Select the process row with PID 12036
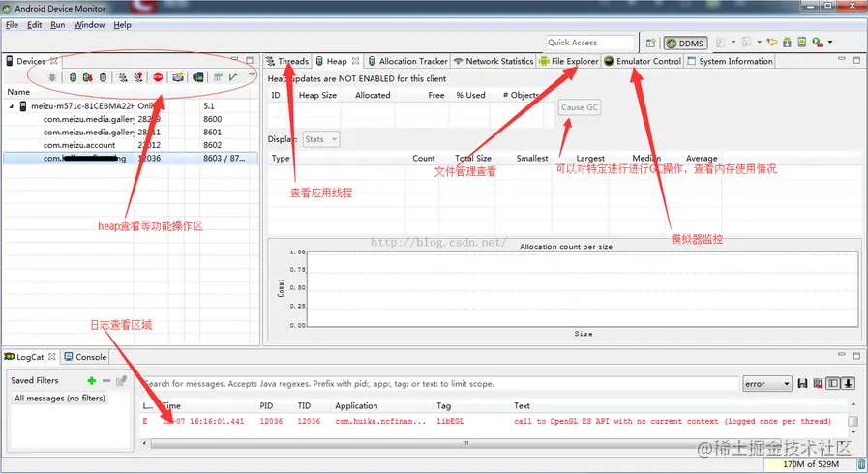Viewport: 868px width, 474px height. [130, 159]
